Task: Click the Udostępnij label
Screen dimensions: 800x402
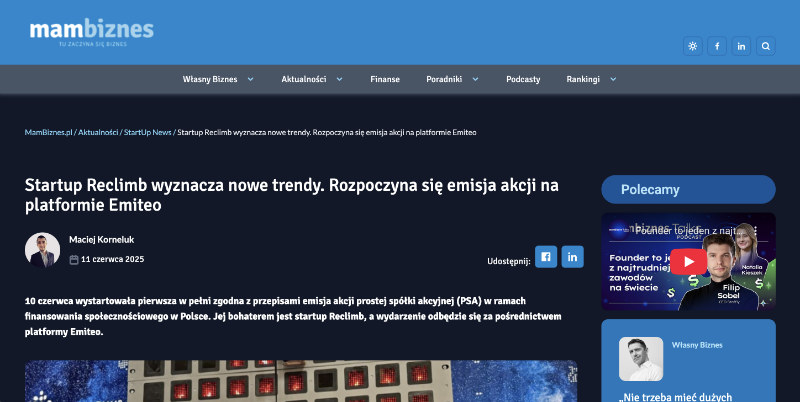Action: [x=509, y=261]
